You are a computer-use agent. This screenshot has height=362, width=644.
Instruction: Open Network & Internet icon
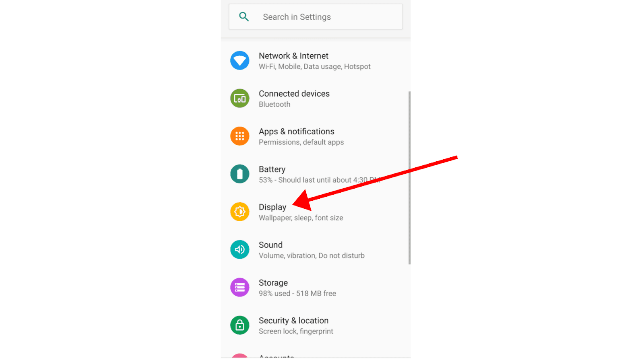[x=240, y=60]
